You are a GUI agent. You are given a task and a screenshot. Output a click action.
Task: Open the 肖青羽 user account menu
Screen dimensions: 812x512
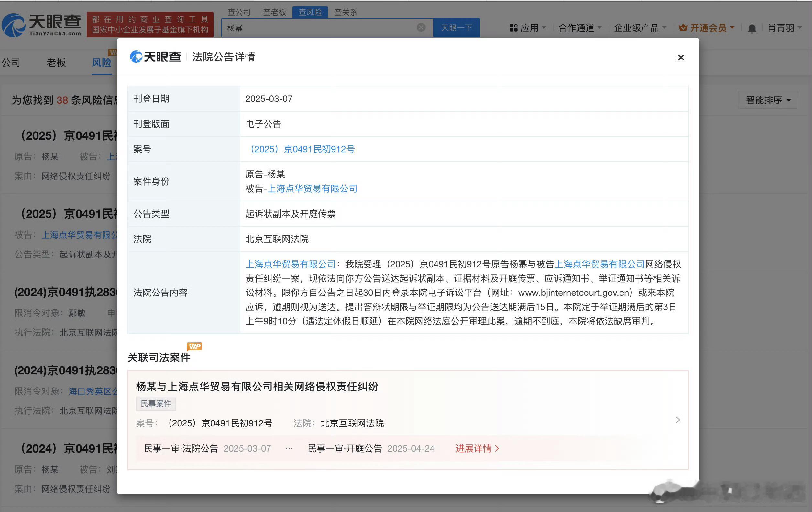[x=785, y=27]
